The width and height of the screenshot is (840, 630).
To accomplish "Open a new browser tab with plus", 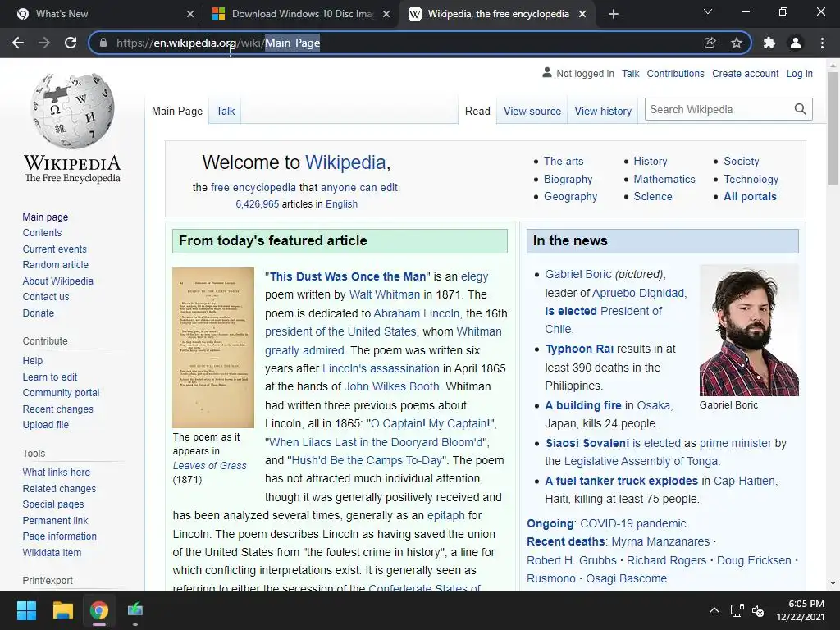I will [614, 14].
